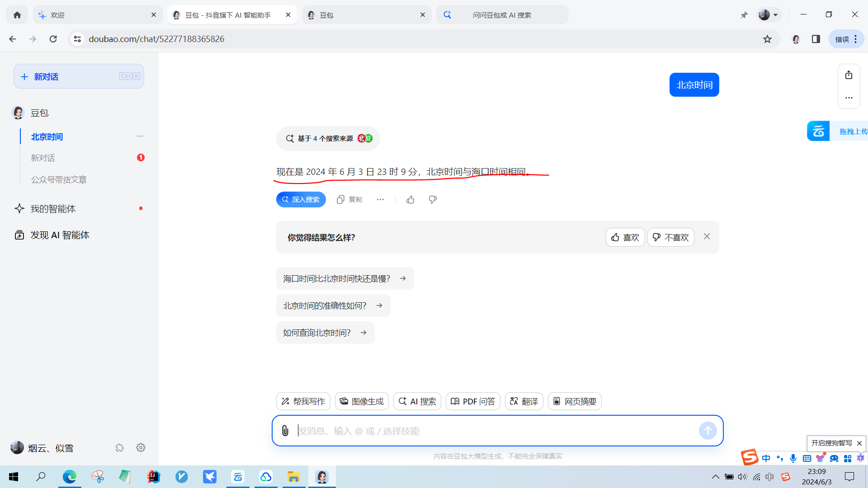Open File Explorer from taskbar
The width and height of the screenshot is (868, 488).
[293, 477]
